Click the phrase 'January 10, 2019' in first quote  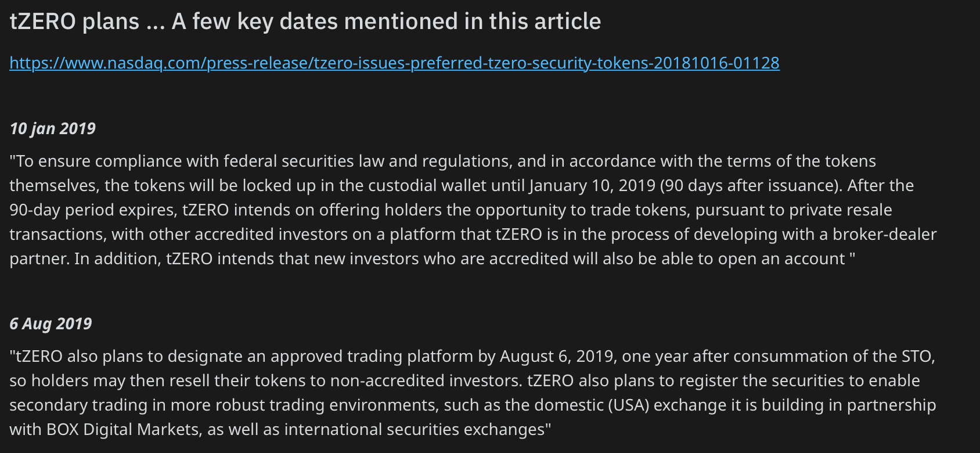pos(592,185)
